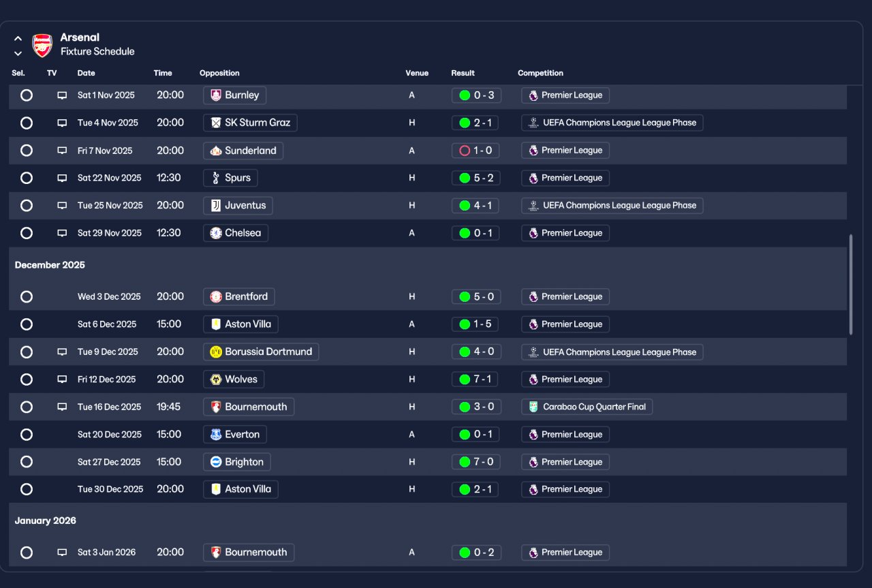Click the Wolves badge icon
This screenshot has width=872, height=588.
pyautogui.click(x=216, y=380)
